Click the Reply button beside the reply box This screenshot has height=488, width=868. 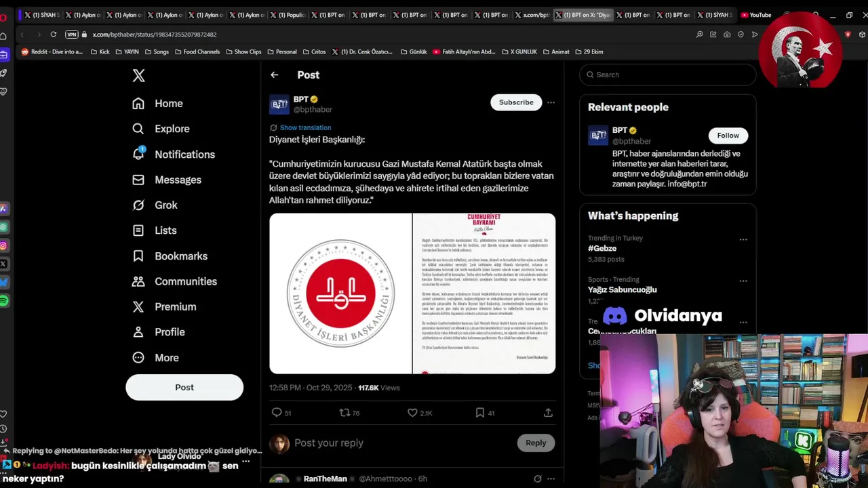pyautogui.click(x=536, y=443)
